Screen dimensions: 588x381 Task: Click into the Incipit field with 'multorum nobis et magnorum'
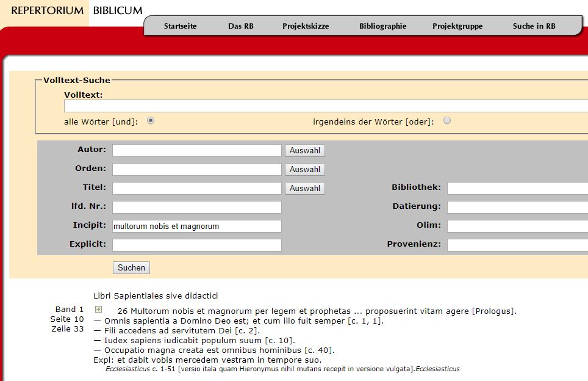[x=197, y=226]
